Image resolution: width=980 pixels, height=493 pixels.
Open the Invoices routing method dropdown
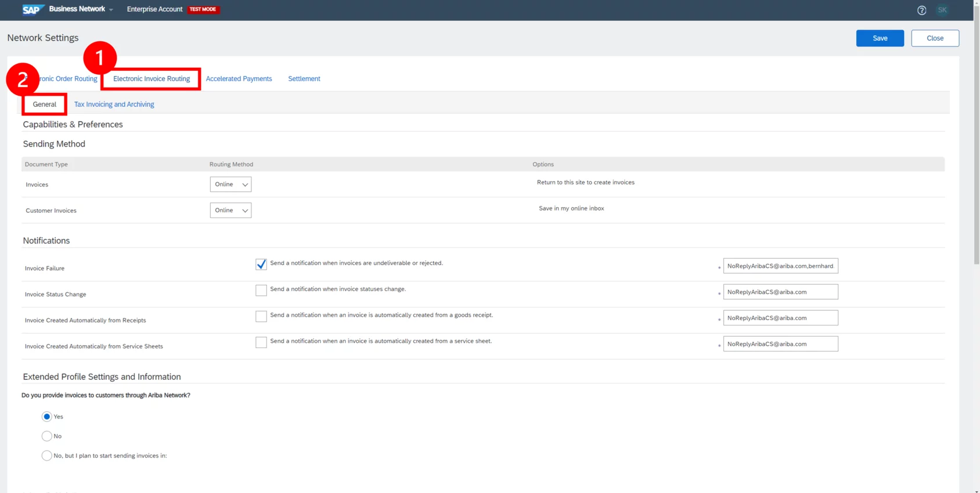230,184
